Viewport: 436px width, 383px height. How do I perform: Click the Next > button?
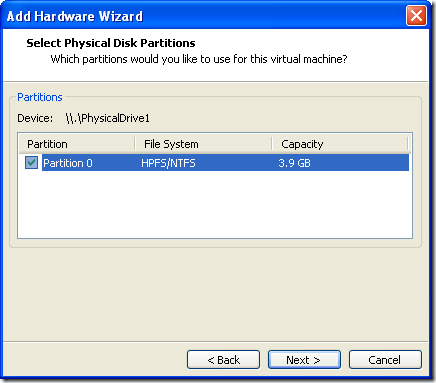(304, 360)
